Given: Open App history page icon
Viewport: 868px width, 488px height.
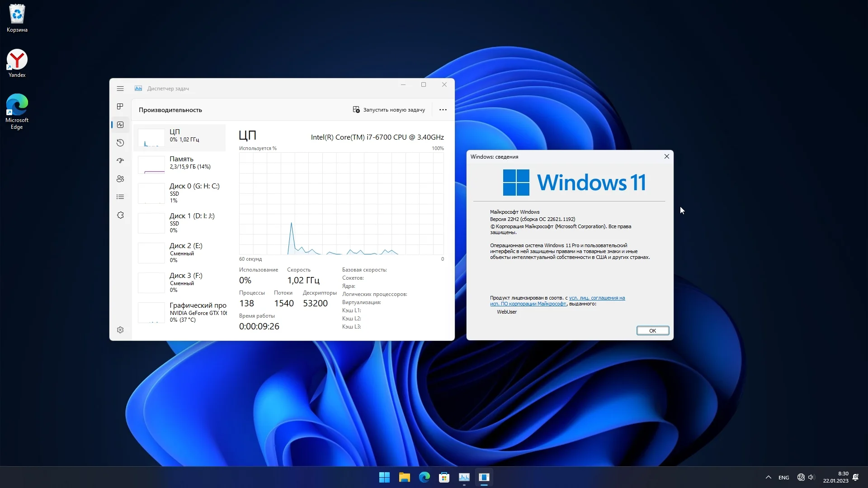Looking at the screenshot, I should click(120, 143).
